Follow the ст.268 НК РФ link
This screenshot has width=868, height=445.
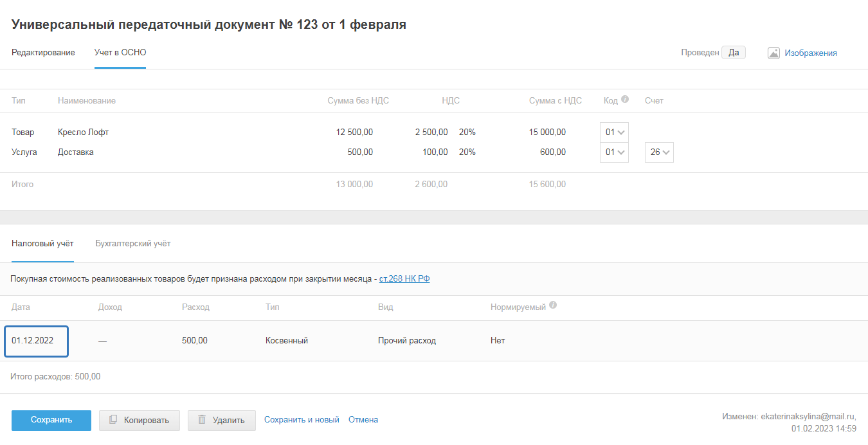click(404, 279)
